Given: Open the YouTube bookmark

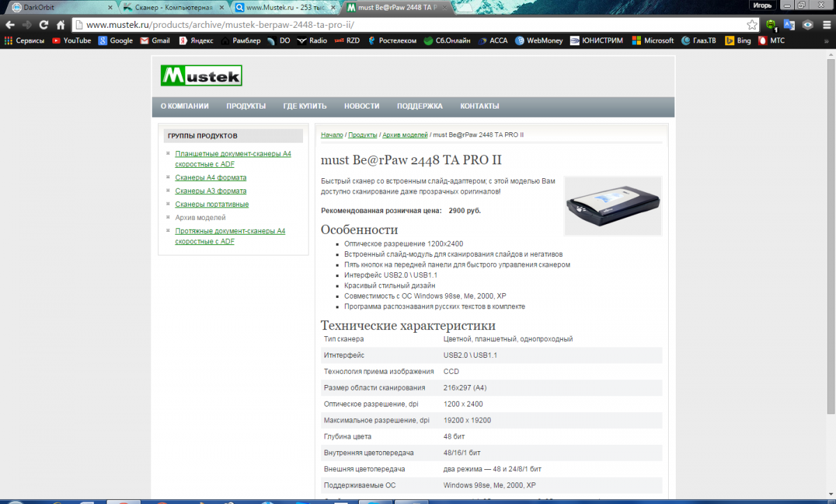Looking at the screenshot, I should [x=72, y=40].
